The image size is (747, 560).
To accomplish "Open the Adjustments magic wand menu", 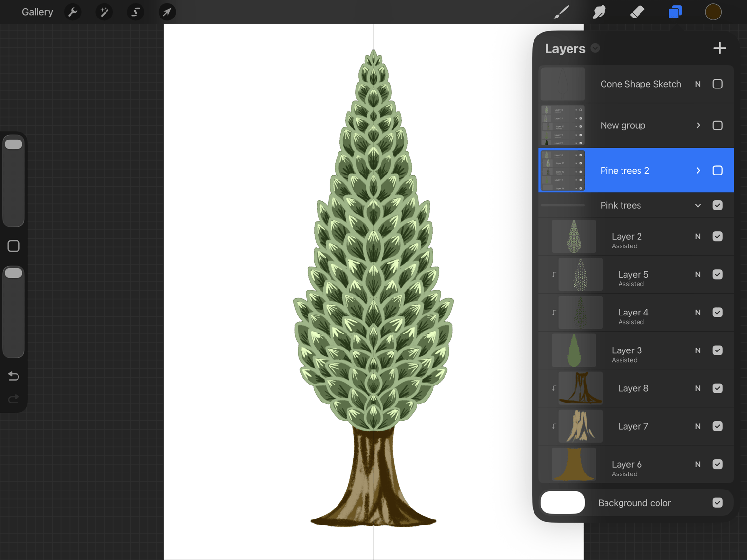I will (x=104, y=12).
